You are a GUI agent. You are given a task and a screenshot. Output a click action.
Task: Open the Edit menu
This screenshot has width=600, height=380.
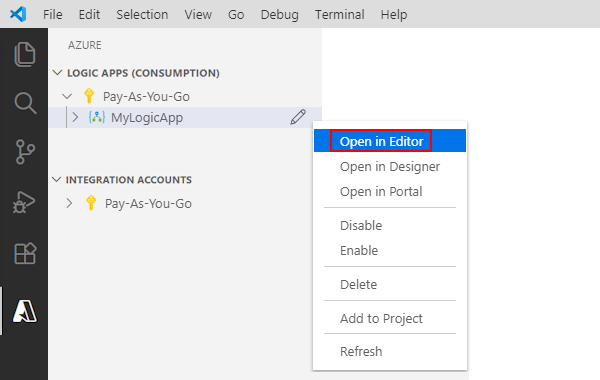tap(89, 15)
